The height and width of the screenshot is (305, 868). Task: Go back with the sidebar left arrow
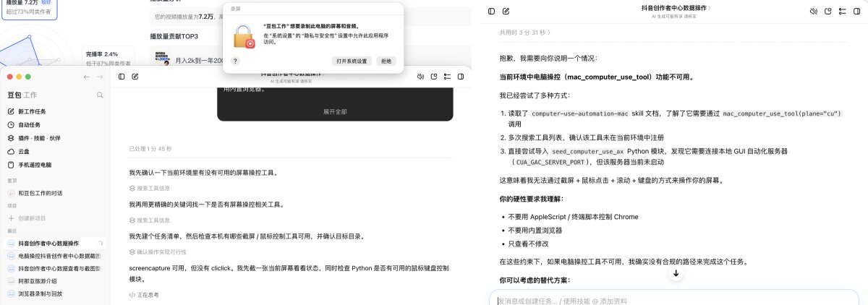(x=87, y=77)
